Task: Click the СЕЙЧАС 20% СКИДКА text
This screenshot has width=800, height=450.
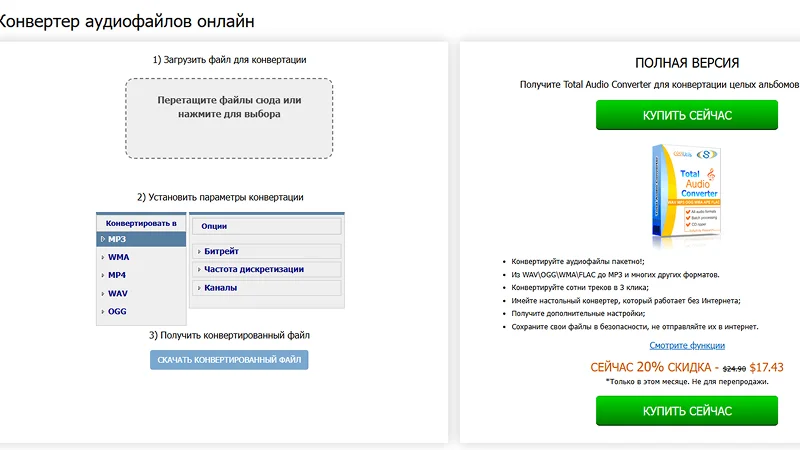Action: (x=651, y=367)
